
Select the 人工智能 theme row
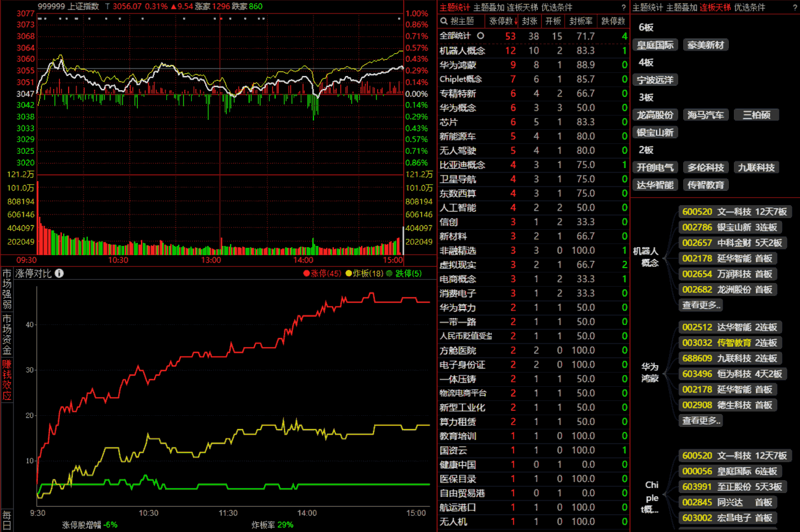pos(534,208)
